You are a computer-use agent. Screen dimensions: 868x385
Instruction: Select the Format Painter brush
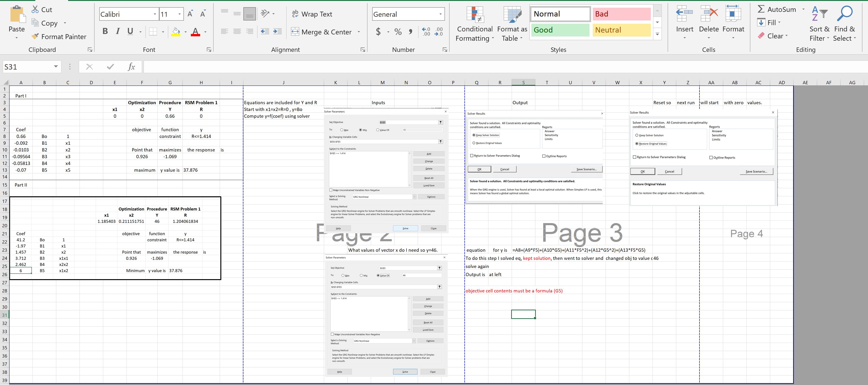tap(35, 37)
